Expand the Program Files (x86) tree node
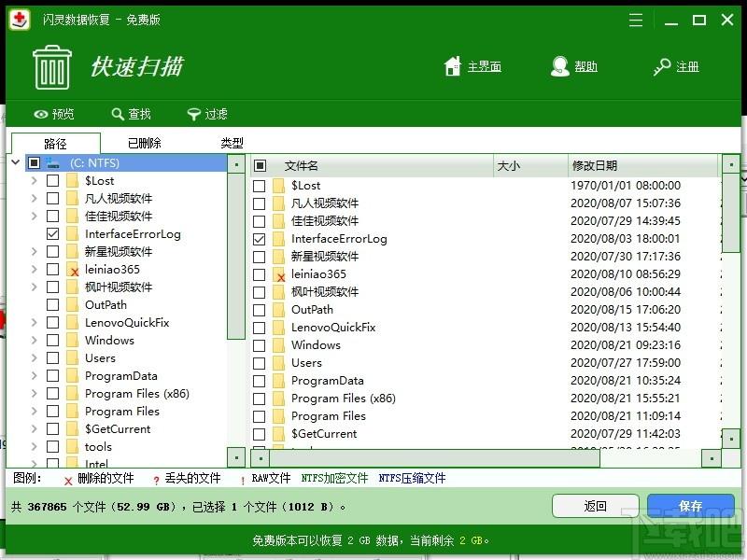 [35, 394]
